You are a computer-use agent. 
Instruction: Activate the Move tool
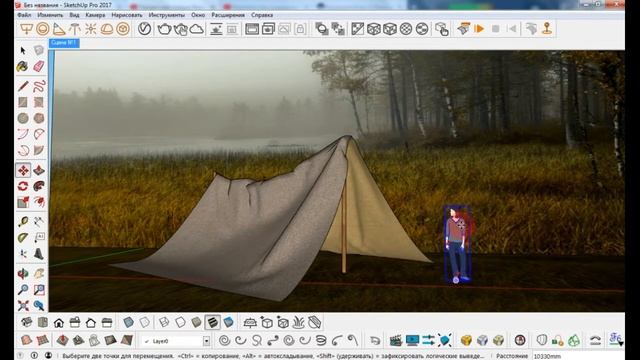pos(23,170)
